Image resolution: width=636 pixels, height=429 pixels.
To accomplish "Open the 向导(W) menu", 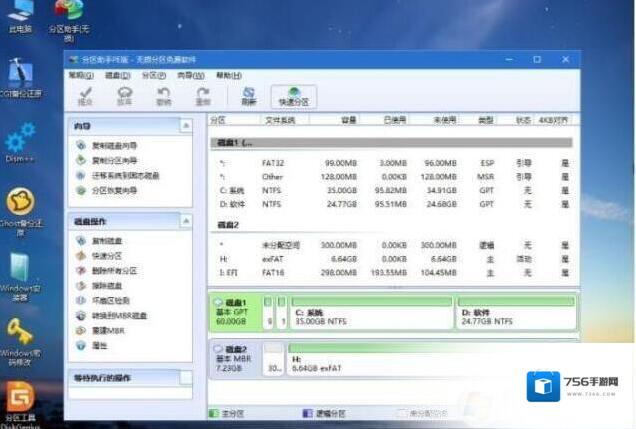I will 190,75.
